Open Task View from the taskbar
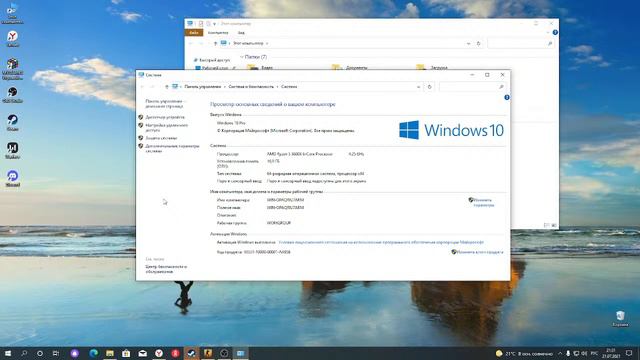Viewport: 640px width, 360px height. pyautogui.click(x=56, y=353)
